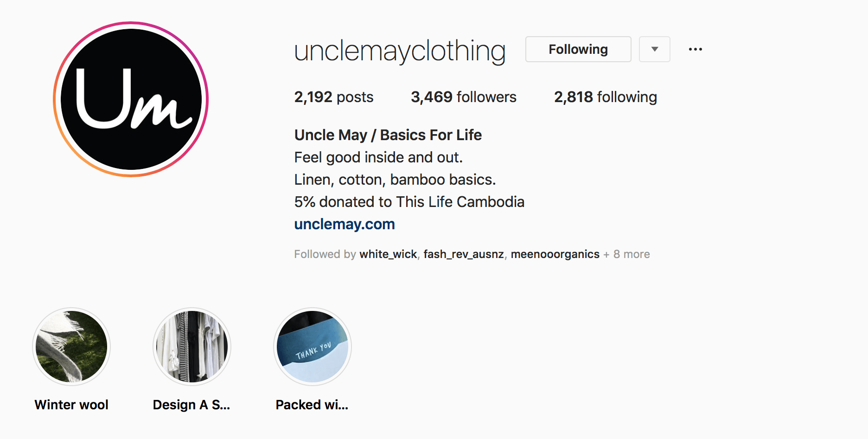
Task: Click the Winter wool highlight label
Action: pyautogui.click(x=71, y=404)
